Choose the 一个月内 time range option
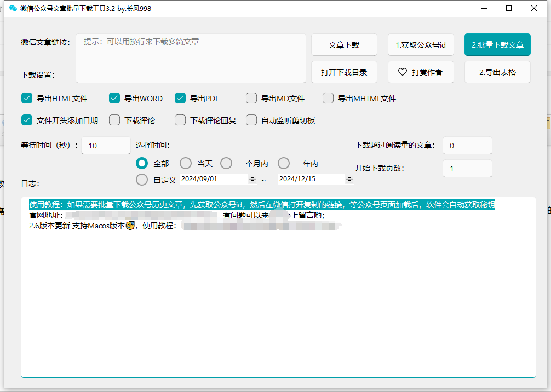Screen dimensions: 551x392 (x=226, y=163)
